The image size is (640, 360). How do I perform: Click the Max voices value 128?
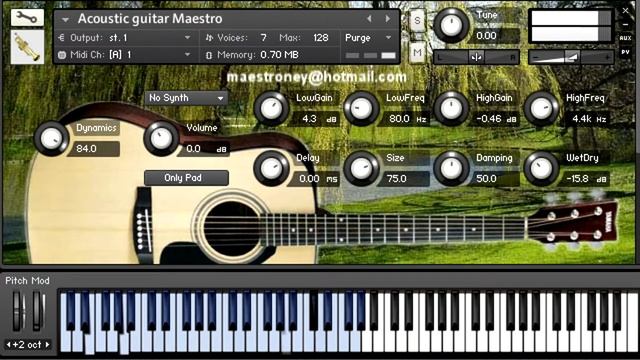321,38
